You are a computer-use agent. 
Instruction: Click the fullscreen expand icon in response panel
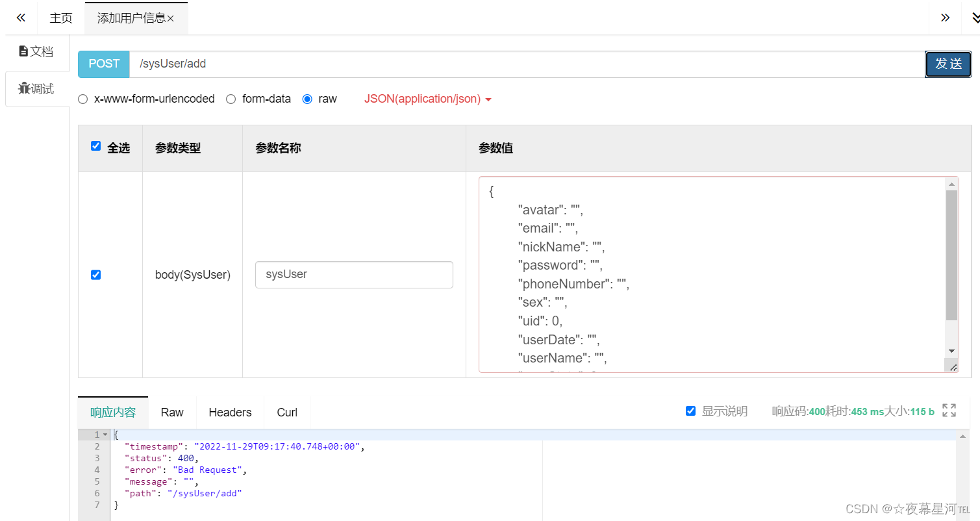(x=949, y=410)
